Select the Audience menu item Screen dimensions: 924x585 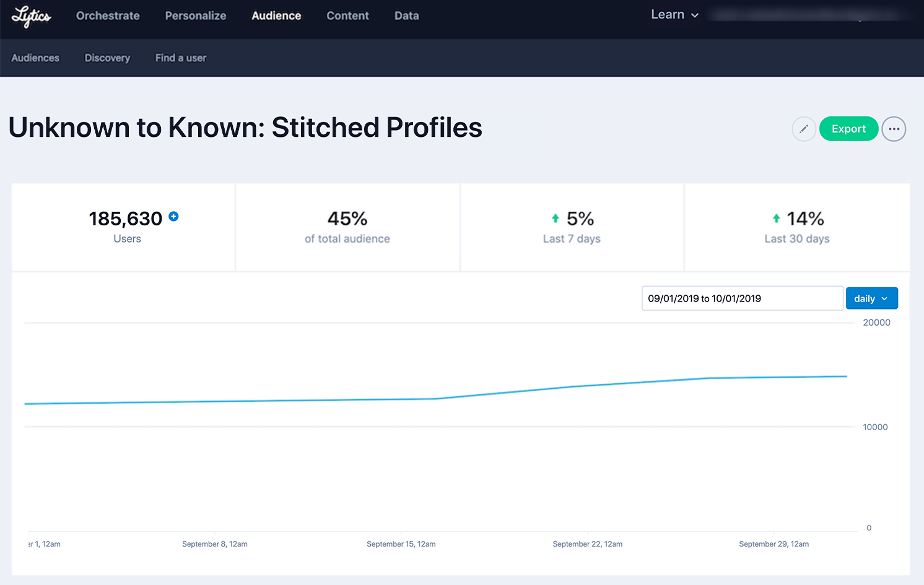tap(276, 15)
